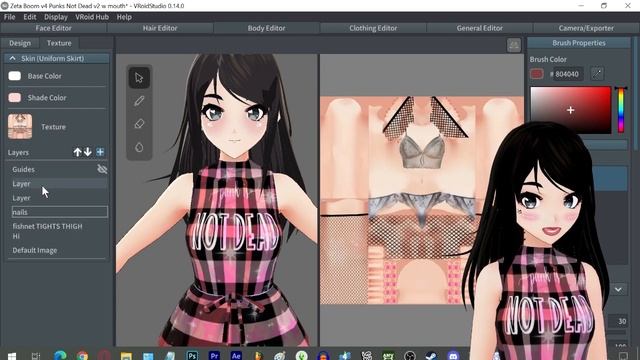Switch to the Design sub-tab
The image size is (640, 360).
tap(20, 43)
